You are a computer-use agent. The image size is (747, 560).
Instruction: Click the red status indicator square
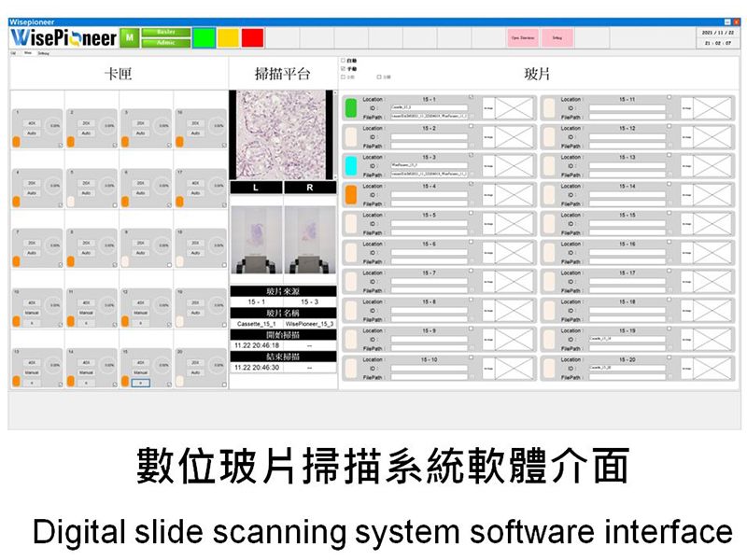pos(252,37)
